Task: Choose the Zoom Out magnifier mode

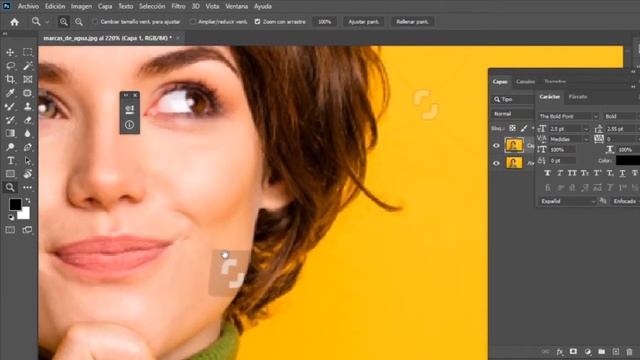Action: (78, 22)
